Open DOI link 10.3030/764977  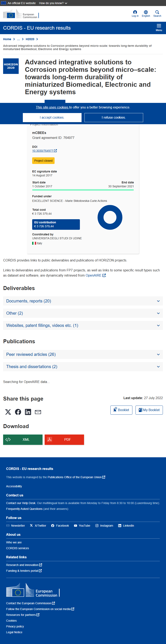(x=44, y=151)
